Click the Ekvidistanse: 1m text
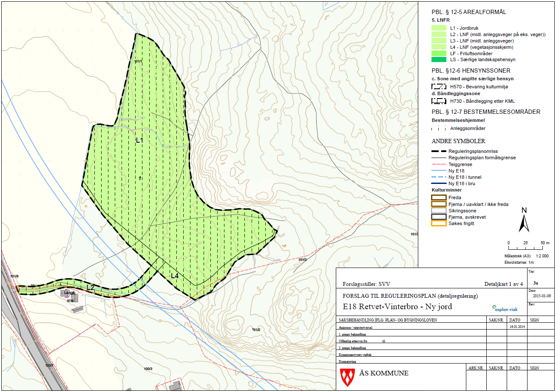This screenshot has height=392, width=556. pyautogui.click(x=519, y=262)
